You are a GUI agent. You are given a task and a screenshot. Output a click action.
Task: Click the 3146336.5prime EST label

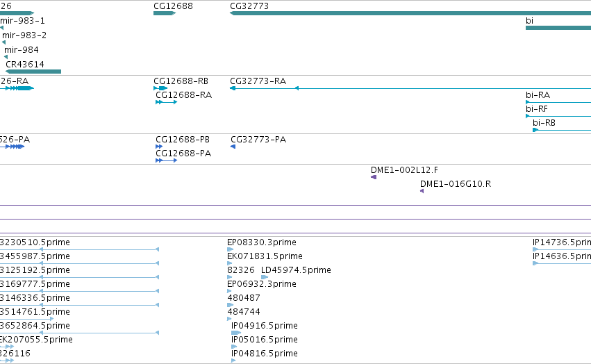35,298
